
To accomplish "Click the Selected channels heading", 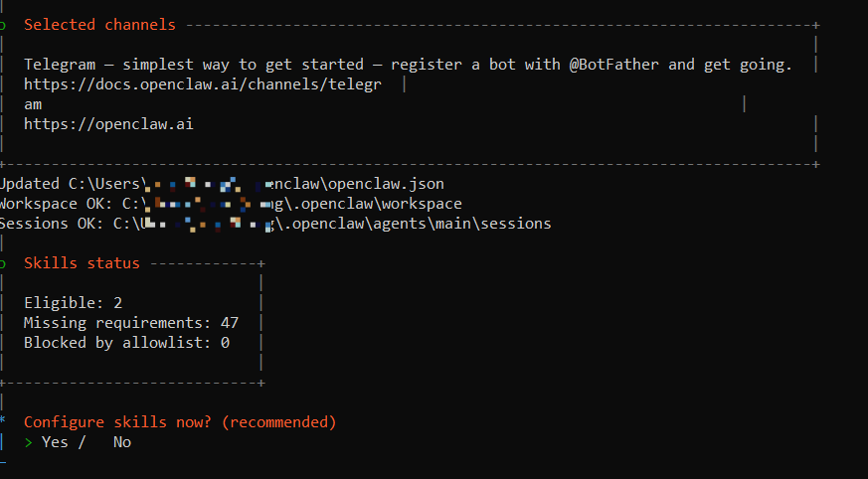I will 99,25.
